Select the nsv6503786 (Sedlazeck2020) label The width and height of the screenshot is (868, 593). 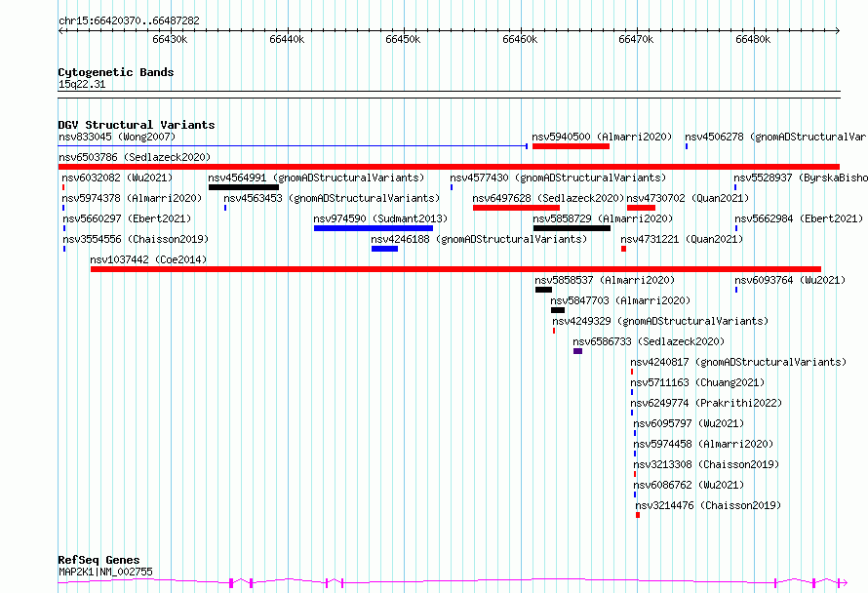point(135,157)
